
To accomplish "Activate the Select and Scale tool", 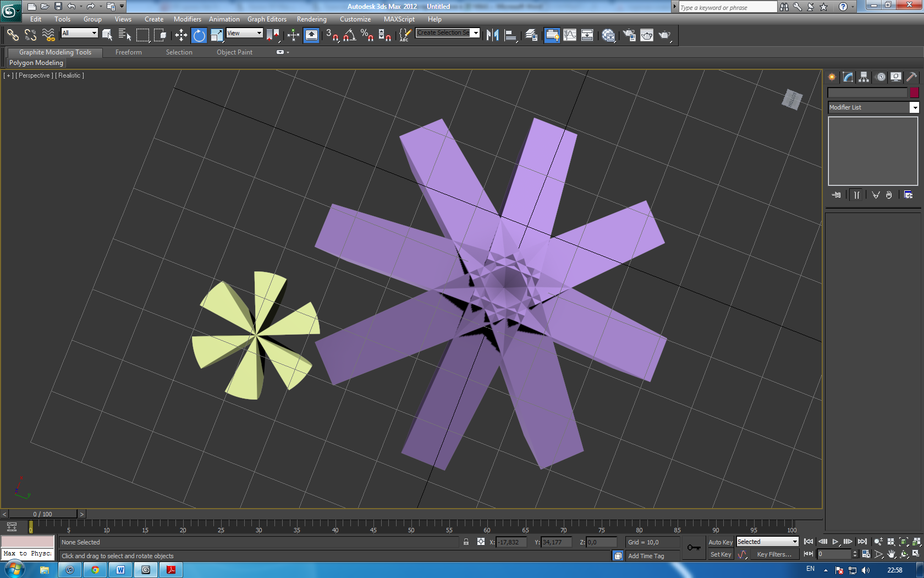I will click(217, 35).
